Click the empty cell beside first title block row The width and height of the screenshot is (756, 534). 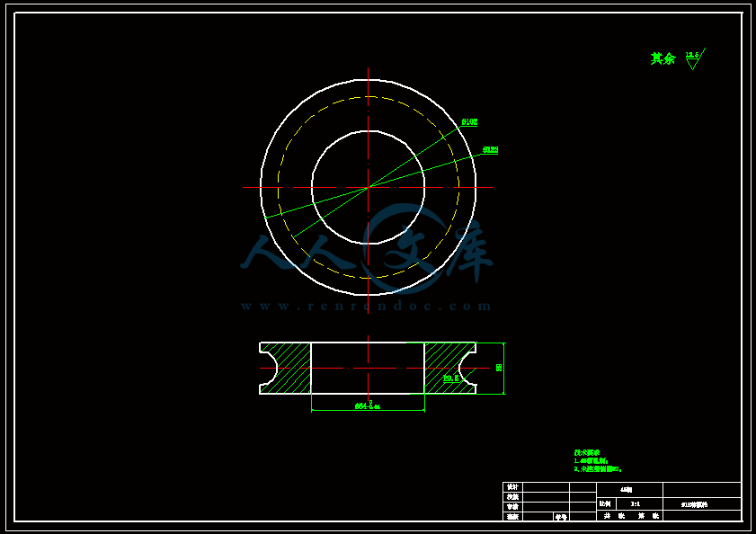(x=547, y=487)
